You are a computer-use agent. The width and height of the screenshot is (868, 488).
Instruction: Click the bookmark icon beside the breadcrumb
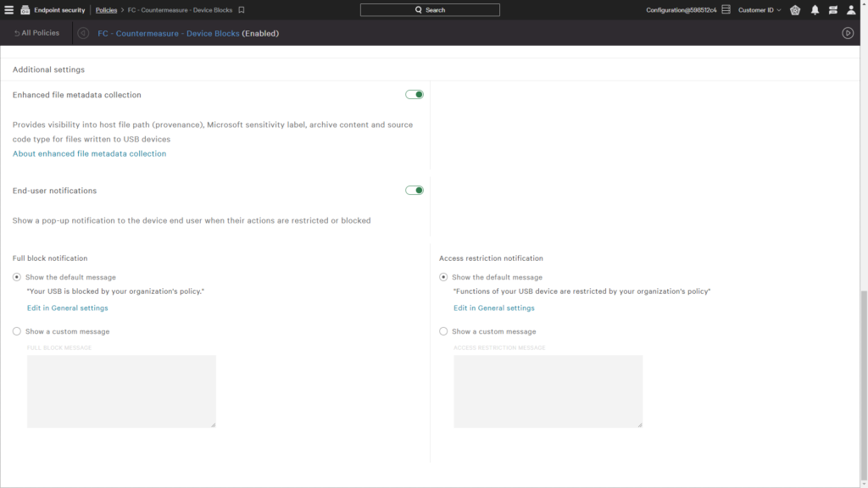point(242,10)
